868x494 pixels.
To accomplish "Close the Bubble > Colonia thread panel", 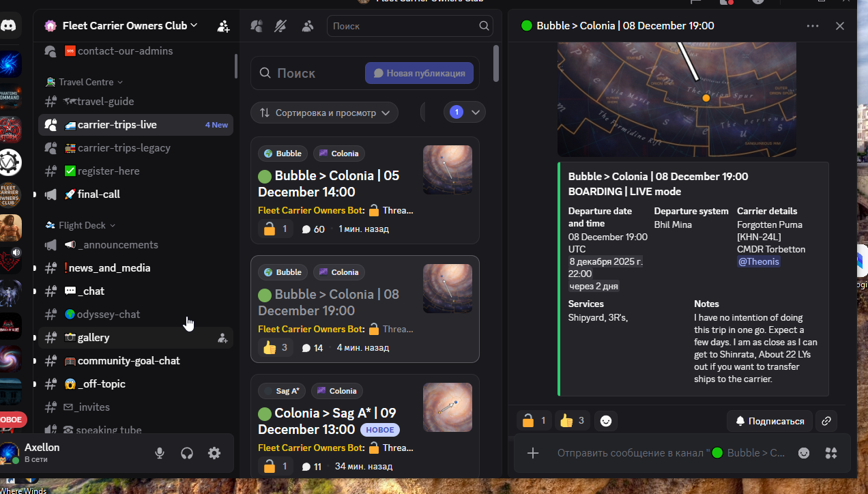I will click(x=840, y=26).
